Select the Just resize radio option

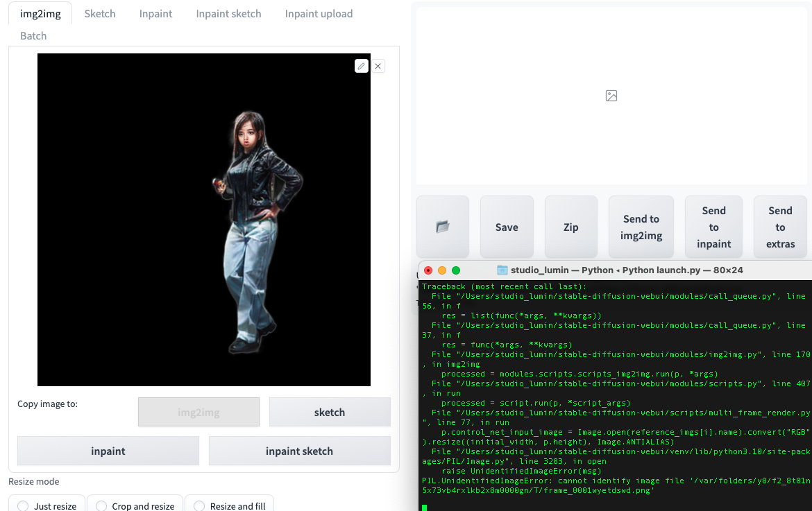47,505
